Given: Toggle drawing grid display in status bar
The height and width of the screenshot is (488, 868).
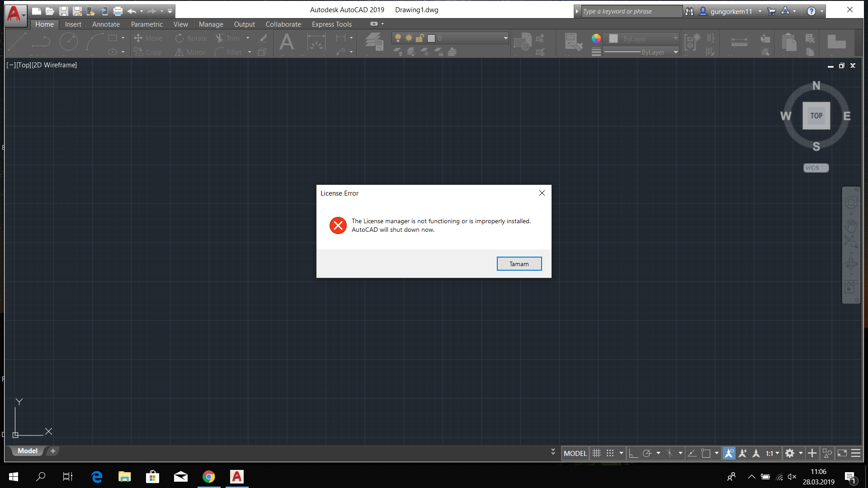Looking at the screenshot, I should [596, 453].
